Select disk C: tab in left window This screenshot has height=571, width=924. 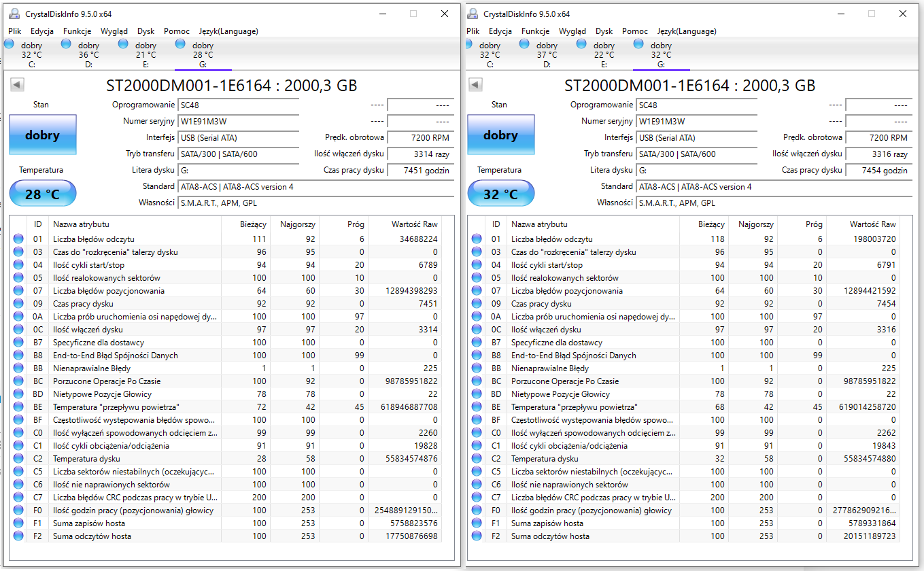[x=31, y=54]
